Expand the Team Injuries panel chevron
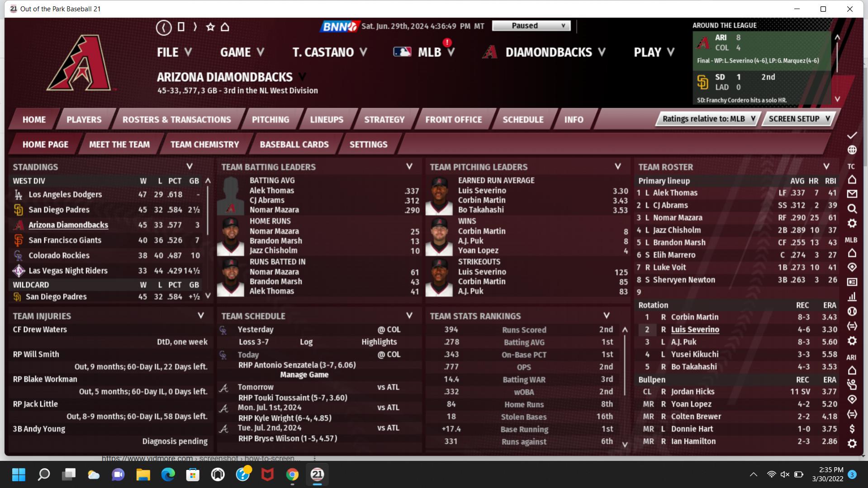The width and height of the screenshot is (868, 488). point(201,315)
